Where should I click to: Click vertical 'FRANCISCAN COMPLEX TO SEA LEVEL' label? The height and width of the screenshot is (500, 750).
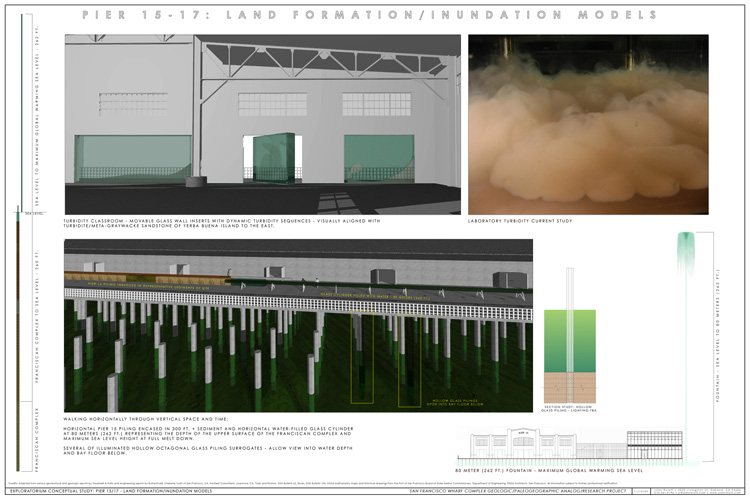(x=37, y=316)
